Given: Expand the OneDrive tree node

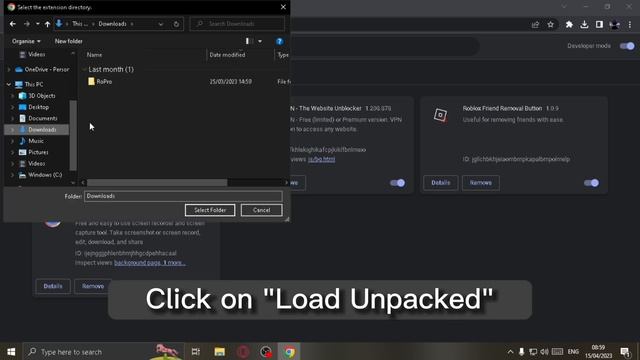Looking at the screenshot, I should pos(9,69).
